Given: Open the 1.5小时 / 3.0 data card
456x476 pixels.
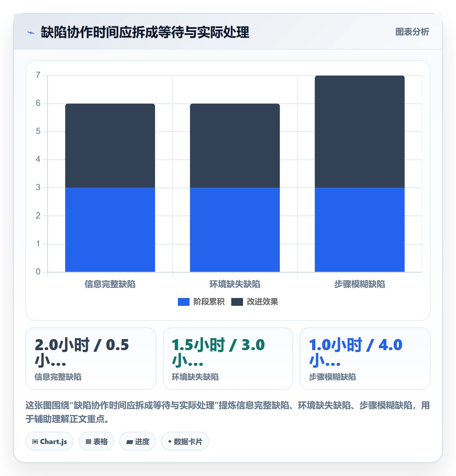Looking at the screenshot, I should coord(228,359).
